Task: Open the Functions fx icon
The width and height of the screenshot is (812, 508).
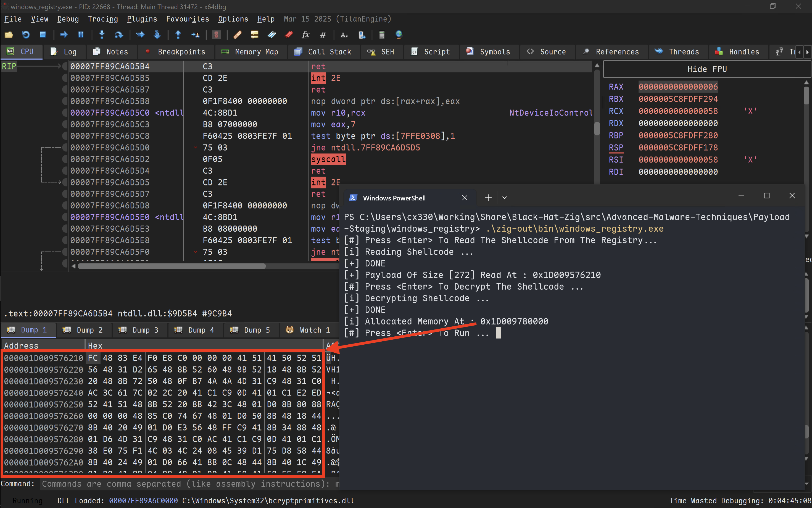Action: [305, 35]
